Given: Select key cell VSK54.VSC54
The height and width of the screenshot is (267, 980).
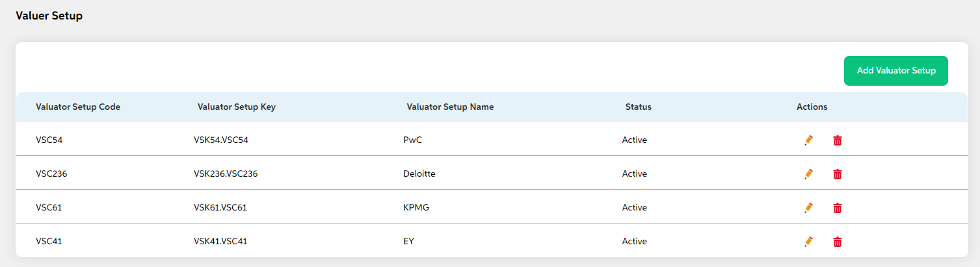Looking at the screenshot, I should [221, 140].
